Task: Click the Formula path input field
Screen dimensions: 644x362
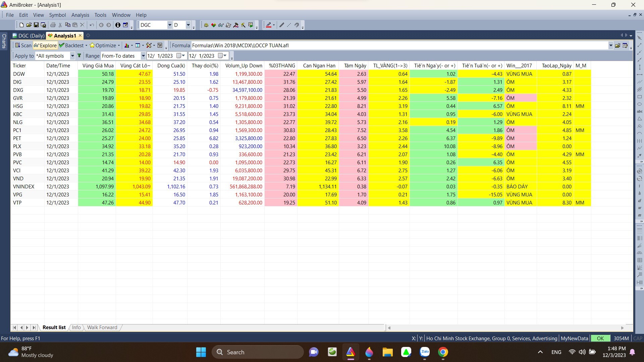Action: point(399,46)
